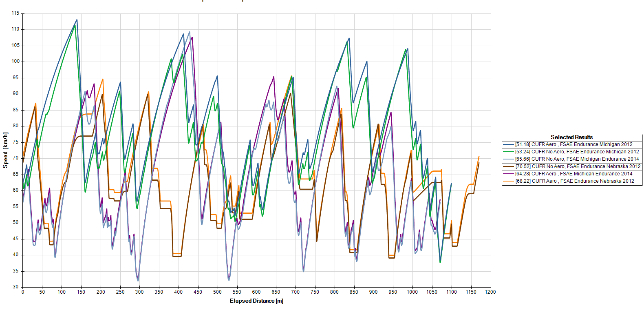Select the [64.28] CUFR Aero Michigan 2014 entry
Screen dimensions: 644x310
pos(573,174)
